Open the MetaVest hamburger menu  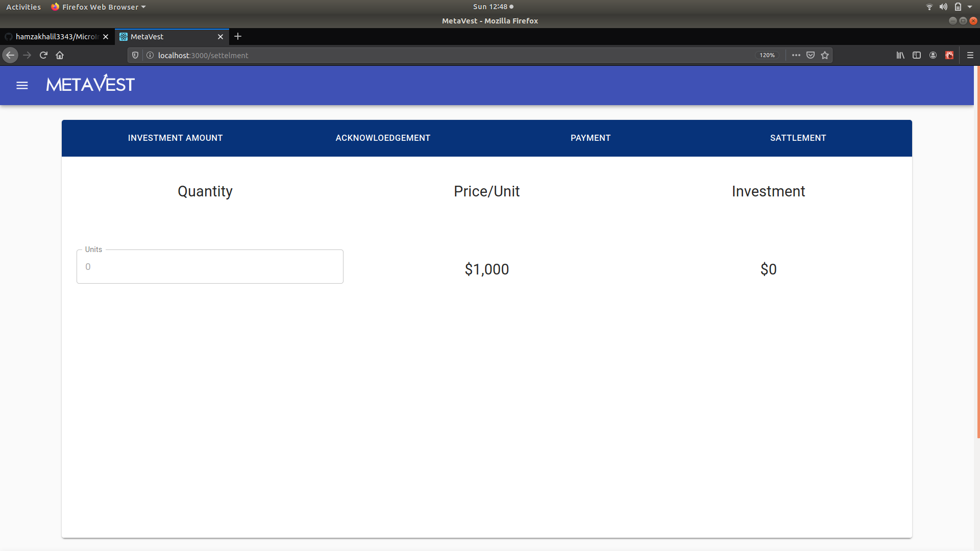tap(22, 86)
